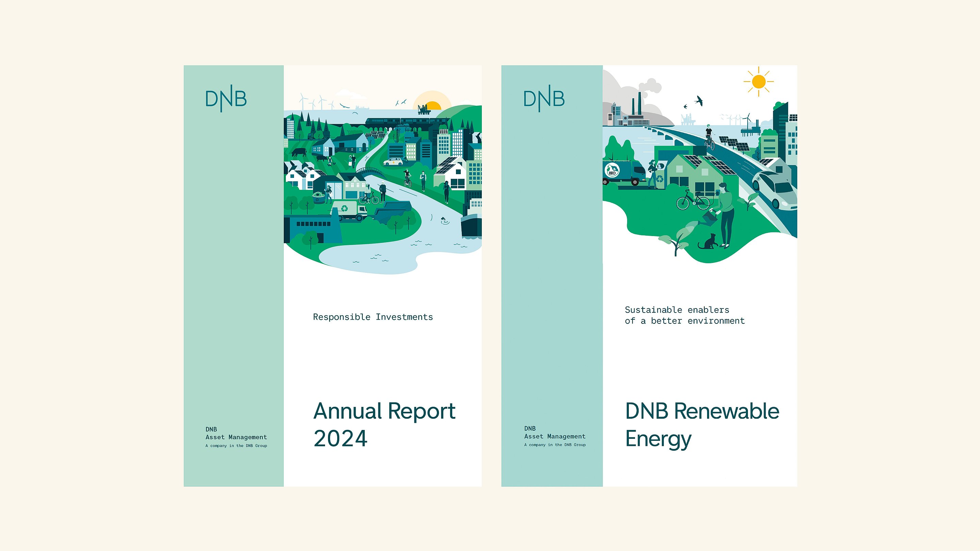Click the parked bicycle beside the green house
The image size is (980, 551).
point(693,200)
